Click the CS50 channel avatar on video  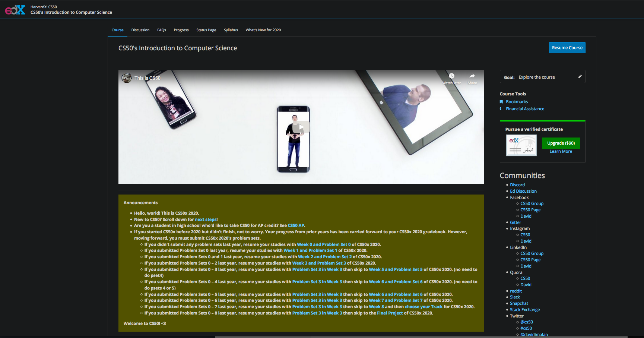127,78
